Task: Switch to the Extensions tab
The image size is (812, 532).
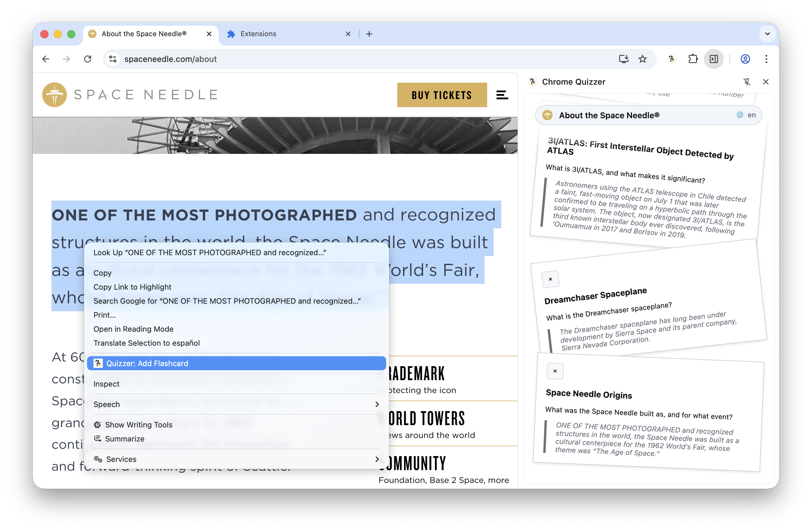Action: click(x=258, y=34)
